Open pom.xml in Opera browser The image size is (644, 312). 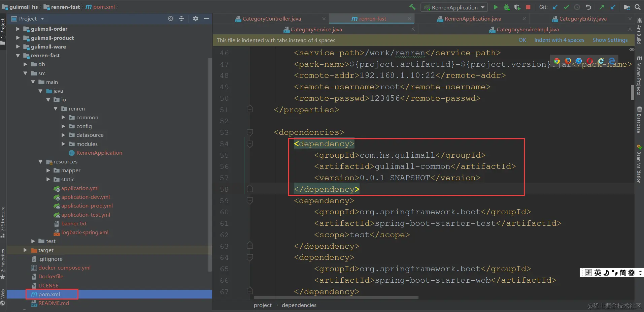tap(590, 61)
